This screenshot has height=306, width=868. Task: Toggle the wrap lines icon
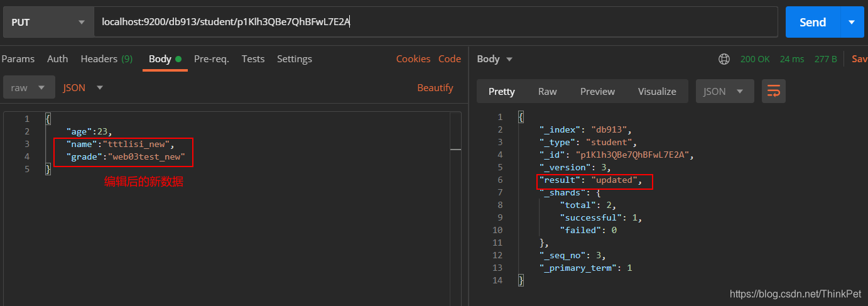click(774, 91)
